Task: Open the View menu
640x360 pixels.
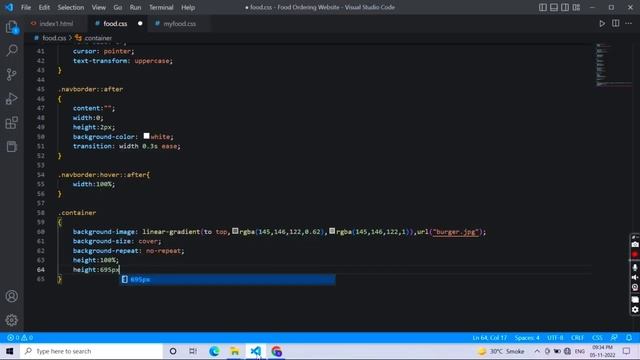Action: tap(98, 7)
